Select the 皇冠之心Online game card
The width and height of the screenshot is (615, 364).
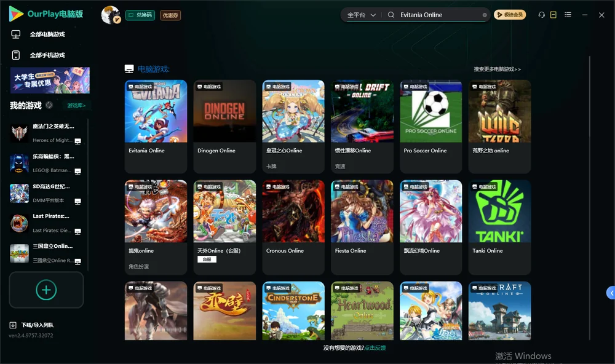[x=293, y=126]
